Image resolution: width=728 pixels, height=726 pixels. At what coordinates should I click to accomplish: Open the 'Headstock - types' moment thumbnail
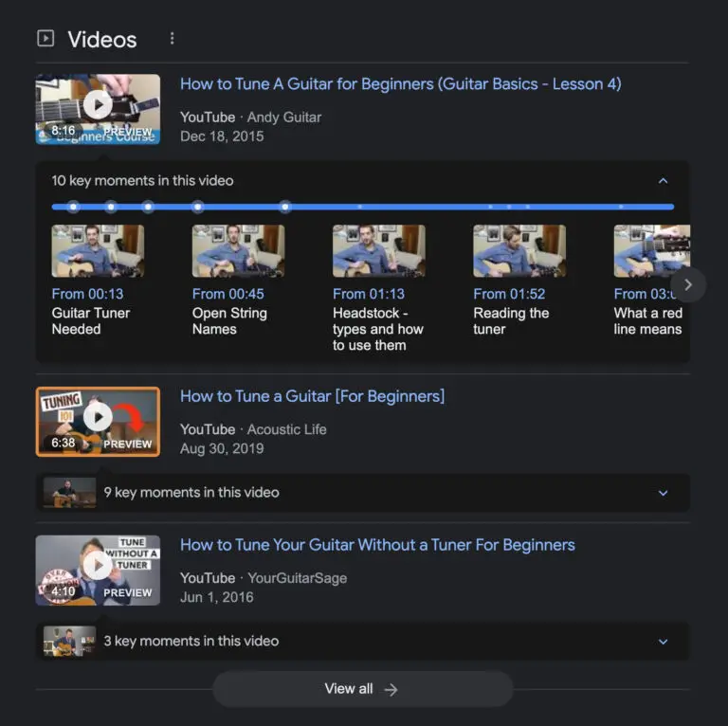[378, 250]
